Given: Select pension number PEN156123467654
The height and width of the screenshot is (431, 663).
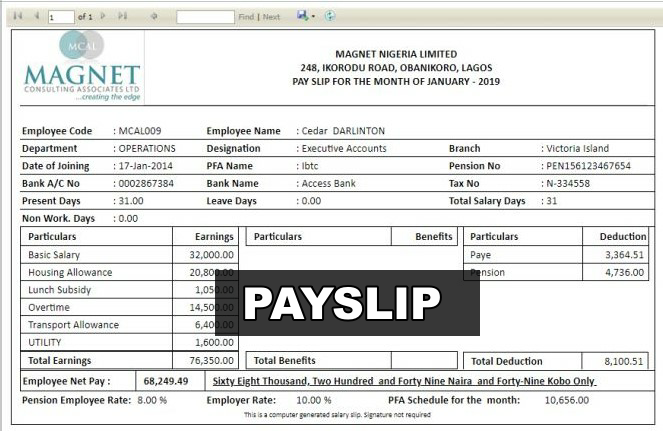Looking at the screenshot, I should click(589, 166).
